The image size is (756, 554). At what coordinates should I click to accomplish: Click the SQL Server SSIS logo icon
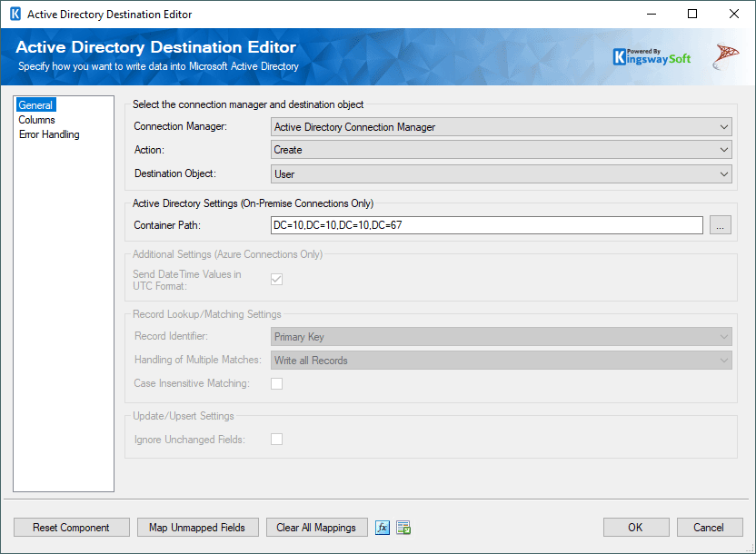coord(725,56)
